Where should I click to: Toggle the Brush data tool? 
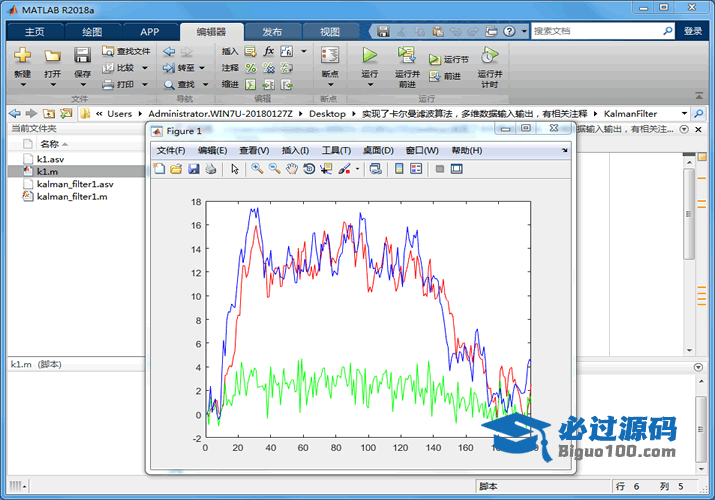click(344, 169)
